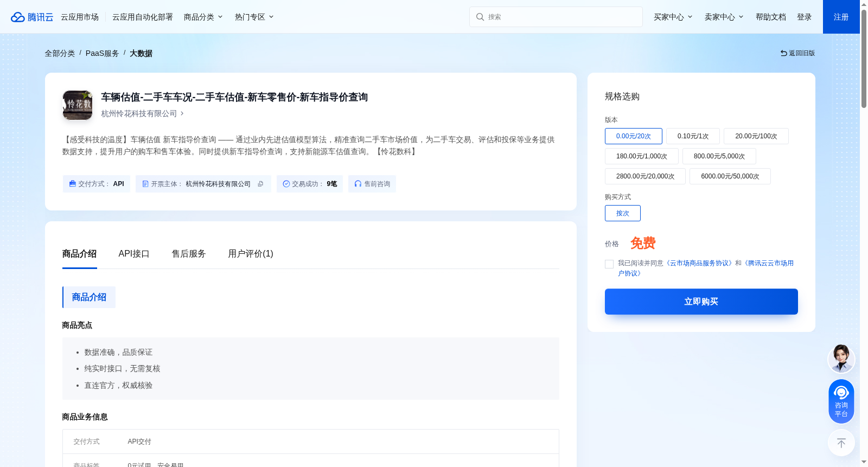This screenshot has width=868, height=467.
Task: Open the 用户评价(1) tab
Action: (251, 254)
